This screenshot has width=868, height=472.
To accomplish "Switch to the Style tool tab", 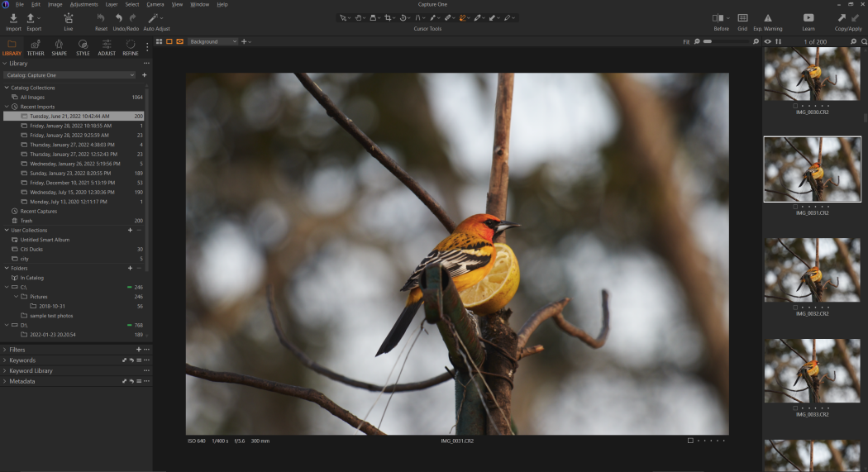I will (x=83, y=48).
